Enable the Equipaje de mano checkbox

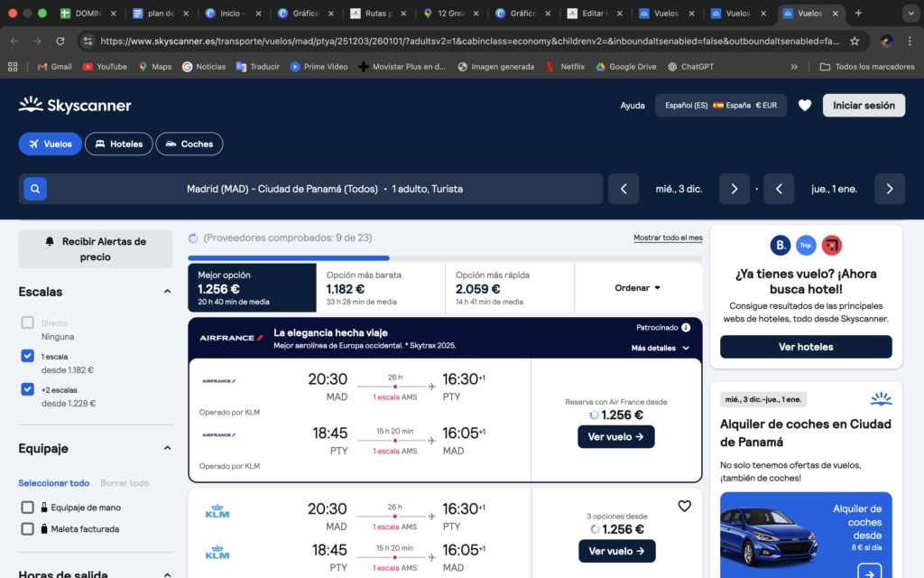pyautogui.click(x=27, y=508)
